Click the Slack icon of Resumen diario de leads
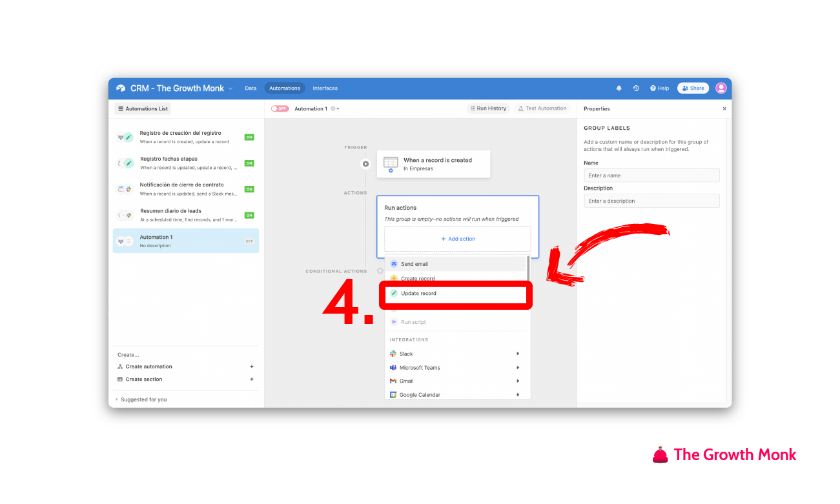This screenshot has width=840, height=504. [x=128, y=215]
